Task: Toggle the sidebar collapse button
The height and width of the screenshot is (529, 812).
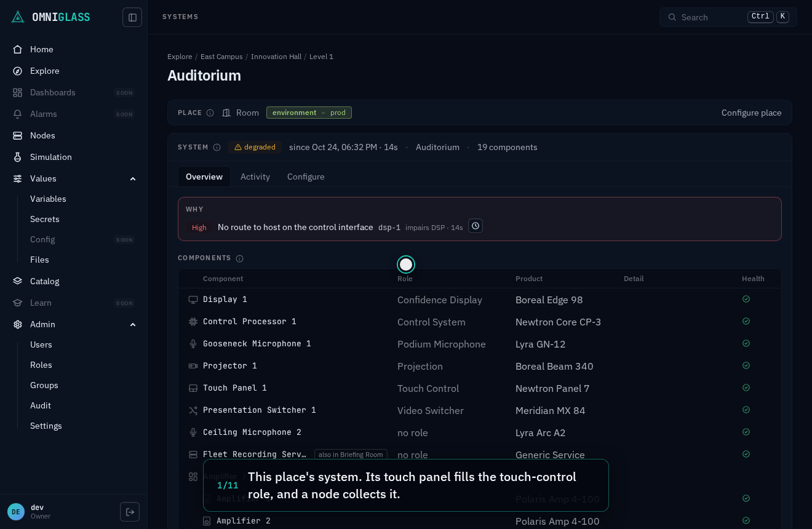Action: 132,17
